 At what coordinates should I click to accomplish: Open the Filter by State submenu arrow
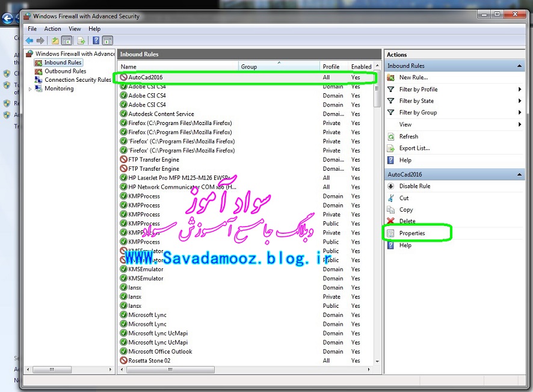tap(520, 101)
